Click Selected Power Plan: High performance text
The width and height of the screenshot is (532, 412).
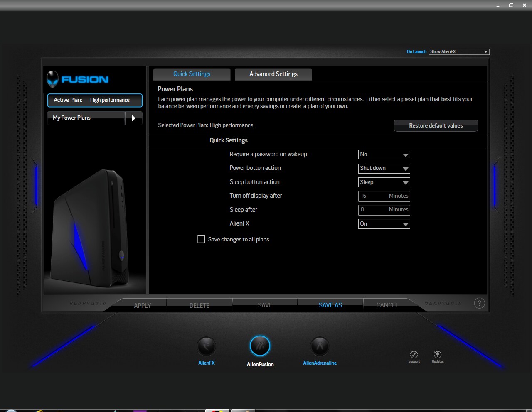coord(206,125)
